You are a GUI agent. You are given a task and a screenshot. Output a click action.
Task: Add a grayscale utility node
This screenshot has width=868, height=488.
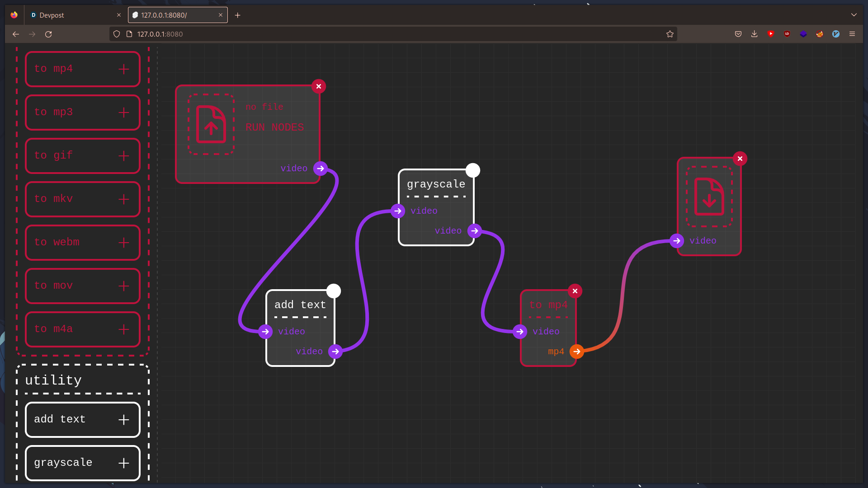point(123,463)
